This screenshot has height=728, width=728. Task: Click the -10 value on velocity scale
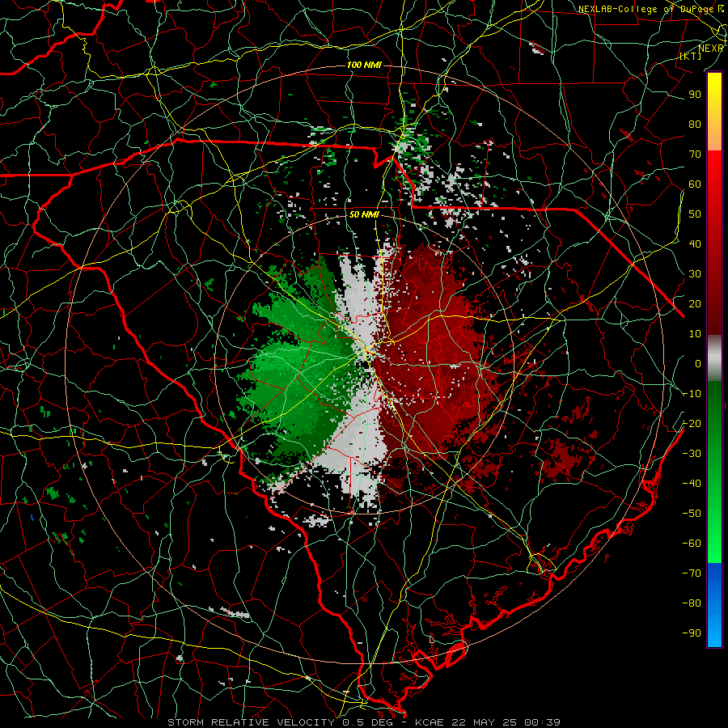point(692,394)
